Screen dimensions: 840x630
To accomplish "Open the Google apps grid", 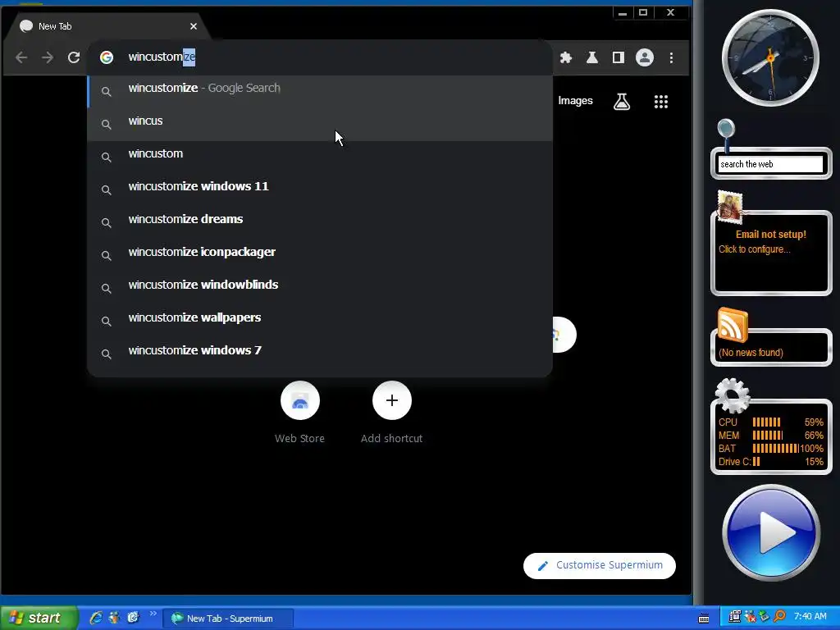I will pos(661,102).
